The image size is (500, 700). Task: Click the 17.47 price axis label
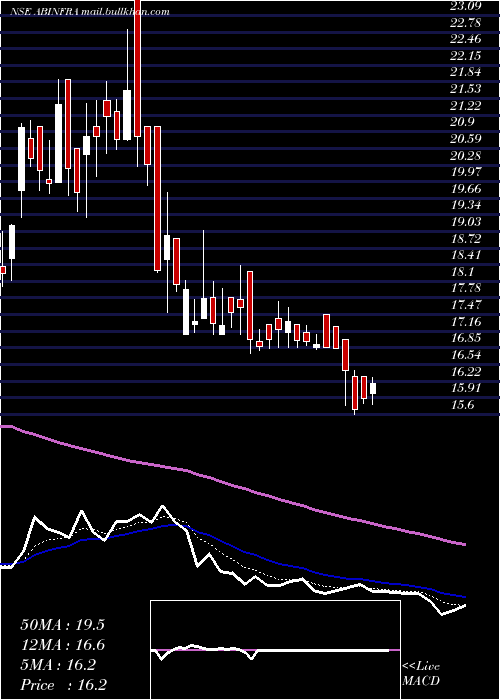pos(466,305)
